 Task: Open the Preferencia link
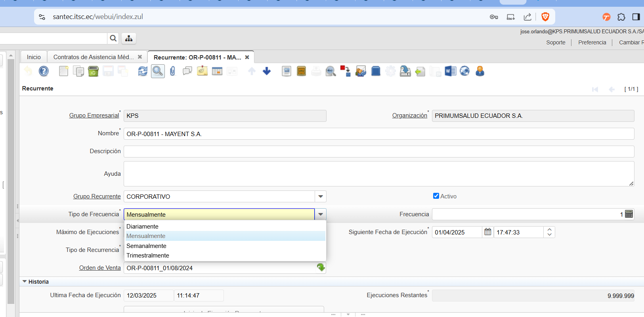pos(592,42)
